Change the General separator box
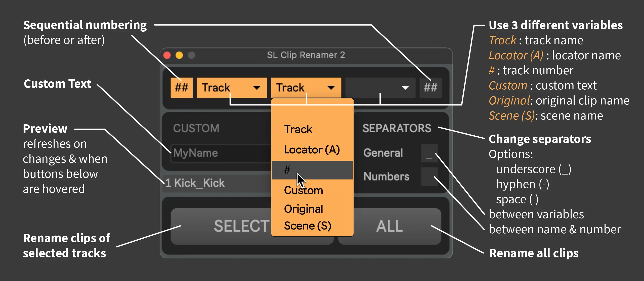The image size is (644, 281). pyautogui.click(x=429, y=153)
